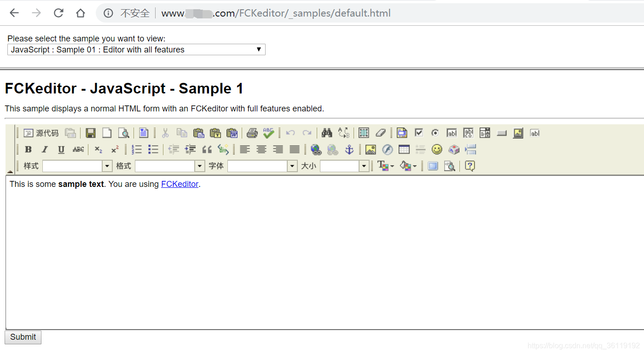Click Paste as Plain Text icon
The height and width of the screenshot is (354, 644).
(215, 133)
